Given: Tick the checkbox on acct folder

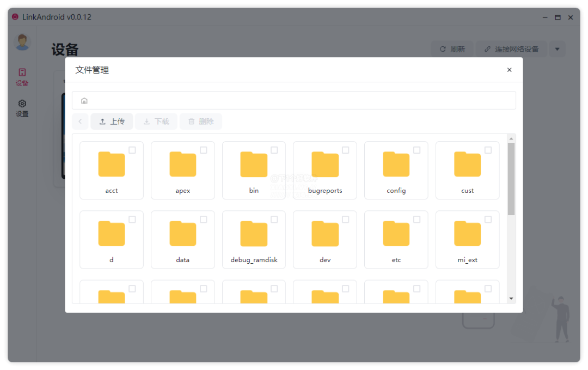Looking at the screenshot, I should pos(132,150).
